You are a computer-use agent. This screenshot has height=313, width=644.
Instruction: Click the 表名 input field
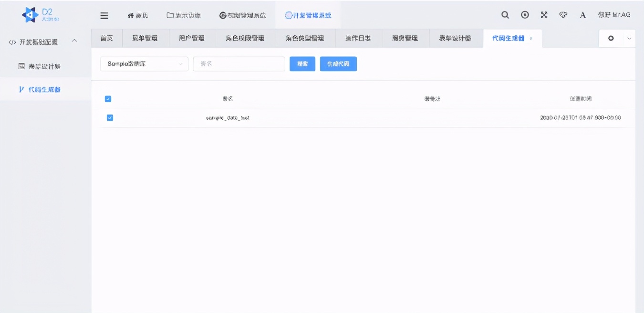coord(239,63)
